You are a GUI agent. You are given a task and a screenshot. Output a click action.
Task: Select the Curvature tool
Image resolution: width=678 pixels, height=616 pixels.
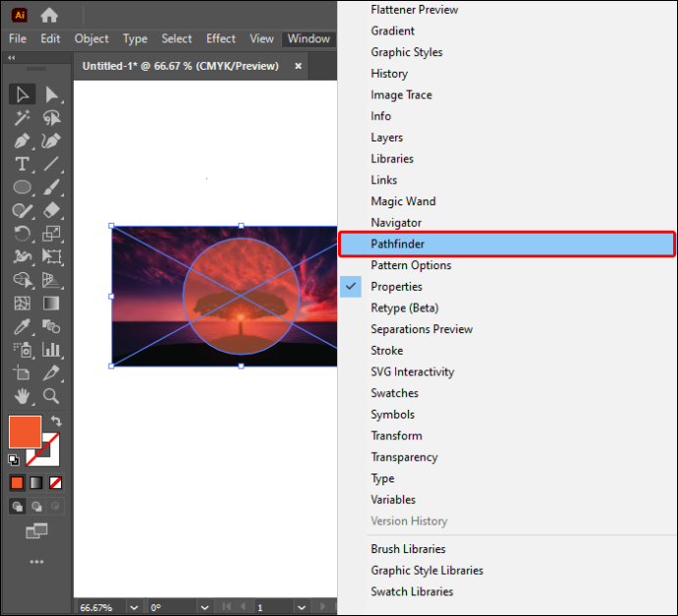coord(51,140)
